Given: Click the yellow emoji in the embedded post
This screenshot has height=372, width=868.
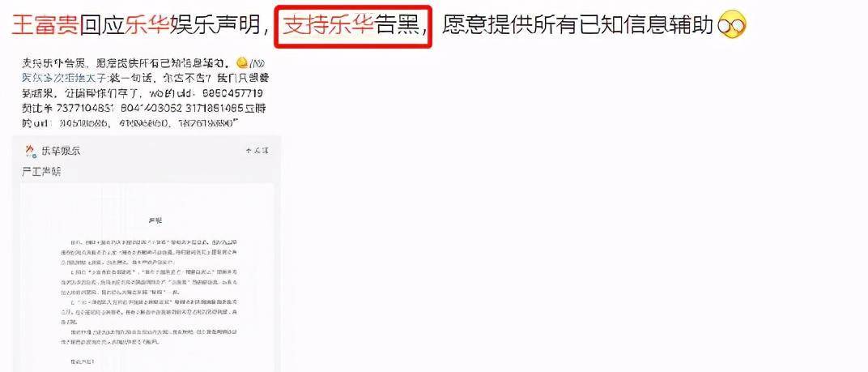Looking at the screenshot, I should pyautogui.click(x=240, y=62).
